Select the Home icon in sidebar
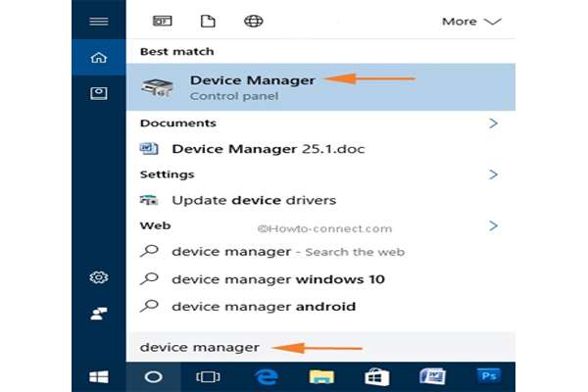This screenshot has width=588, height=392. coord(99,58)
